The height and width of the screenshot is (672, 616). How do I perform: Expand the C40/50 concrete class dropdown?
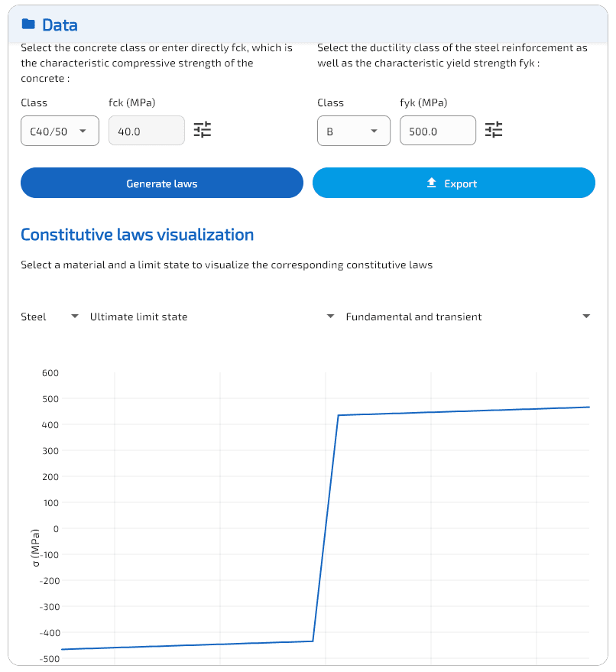pyautogui.click(x=60, y=131)
